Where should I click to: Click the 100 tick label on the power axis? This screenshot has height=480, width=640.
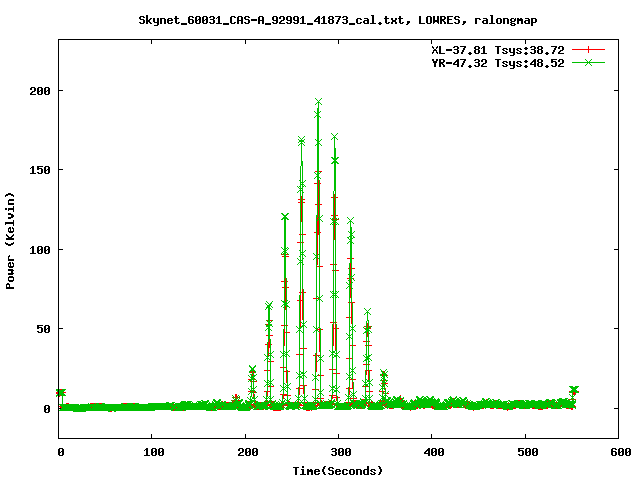40,249
